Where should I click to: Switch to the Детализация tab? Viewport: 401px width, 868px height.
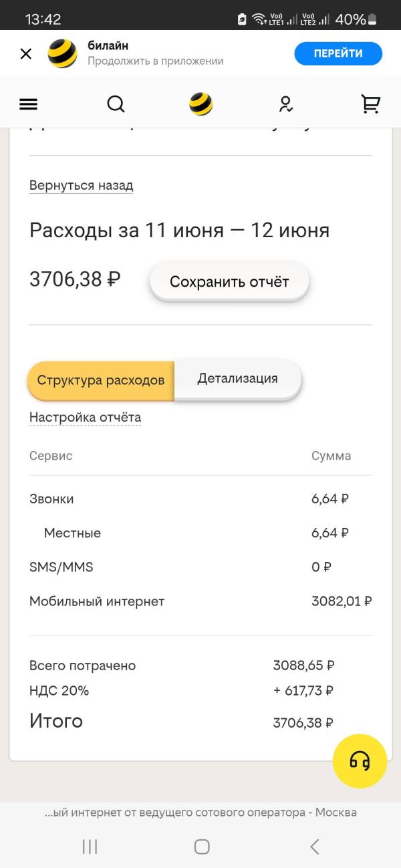point(238,379)
